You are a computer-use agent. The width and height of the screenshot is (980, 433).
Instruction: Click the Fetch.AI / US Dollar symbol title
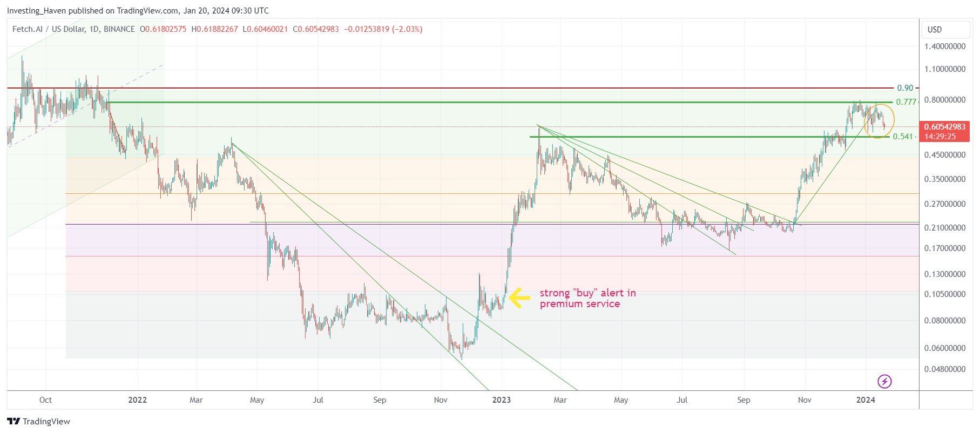[73, 29]
